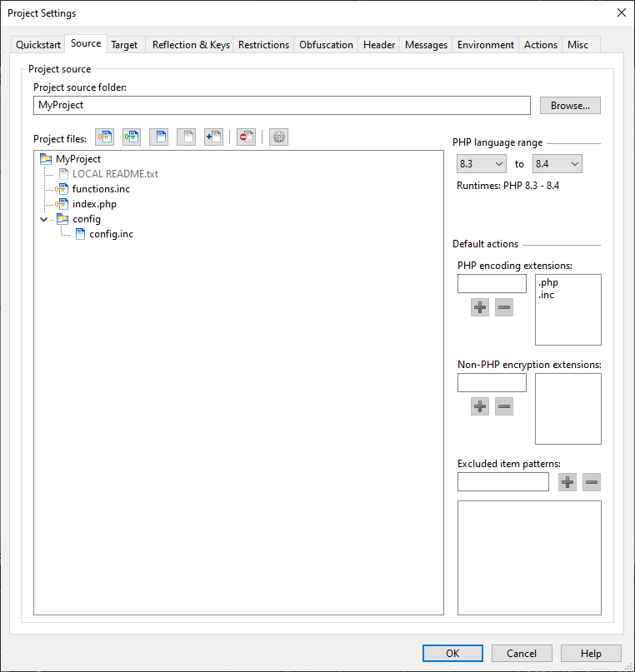Click minus button under Non-PHP encryption extensions
This screenshot has height=672, width=635.
click(503, 406)
